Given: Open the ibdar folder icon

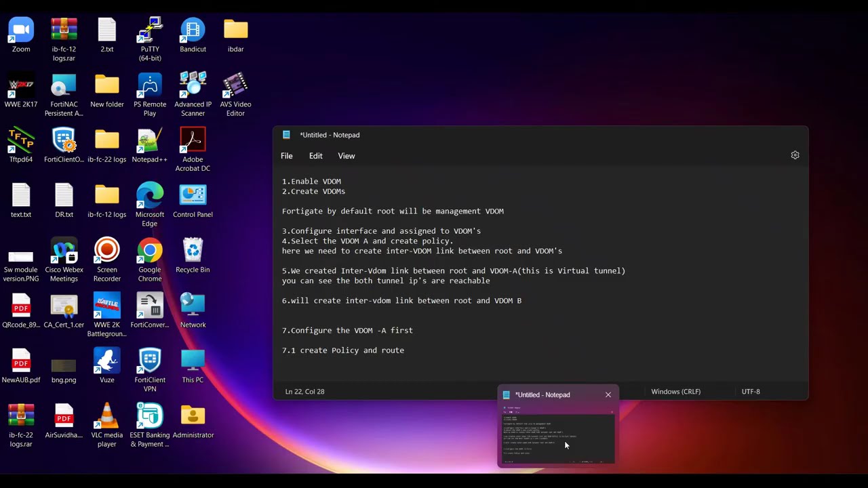Looking at the screenshot, I should [235, 36].
